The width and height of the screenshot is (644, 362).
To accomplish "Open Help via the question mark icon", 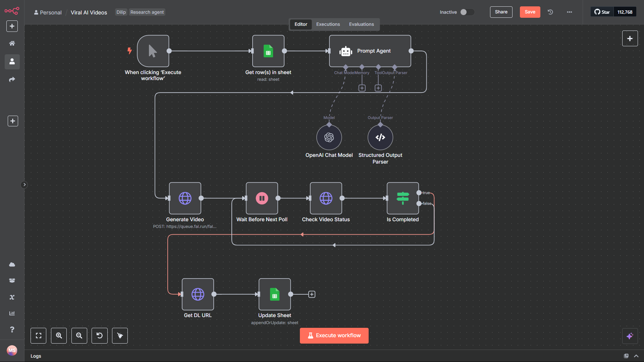I will [12, 329].
